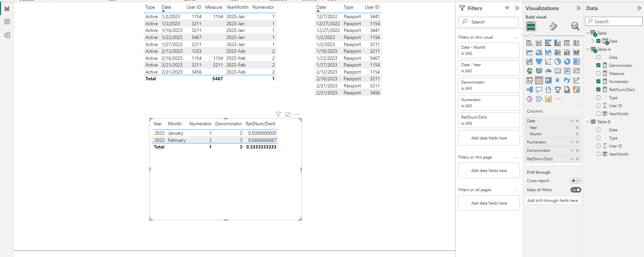Image resolution: width=644 pixels, height=257 pixels.
Task: Click Add drill-through fields here
Action: pyautogui.click(x=552, y=201)
